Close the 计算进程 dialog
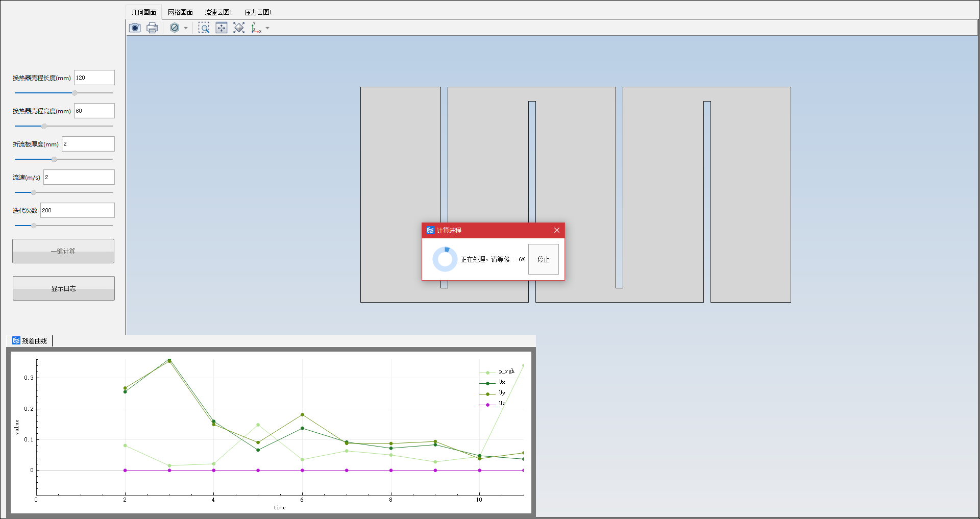Image resolution: width=980 pixels, height=519 pixels. 557,230
